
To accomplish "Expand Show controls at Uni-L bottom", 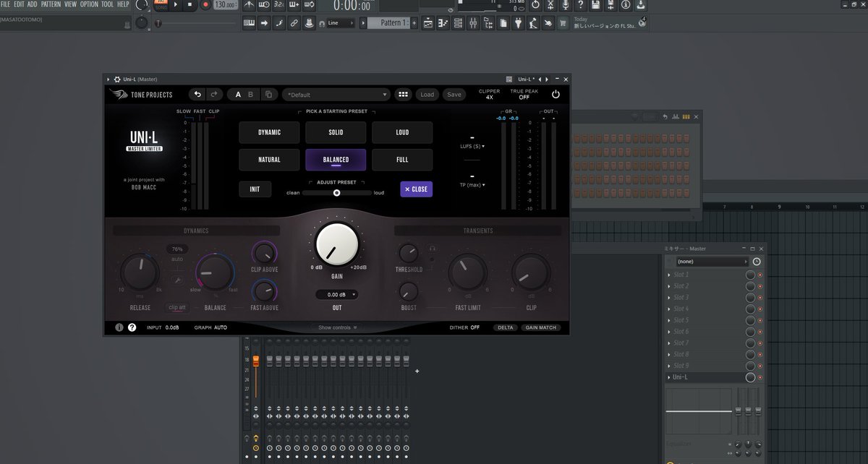I will coord(337,327).
